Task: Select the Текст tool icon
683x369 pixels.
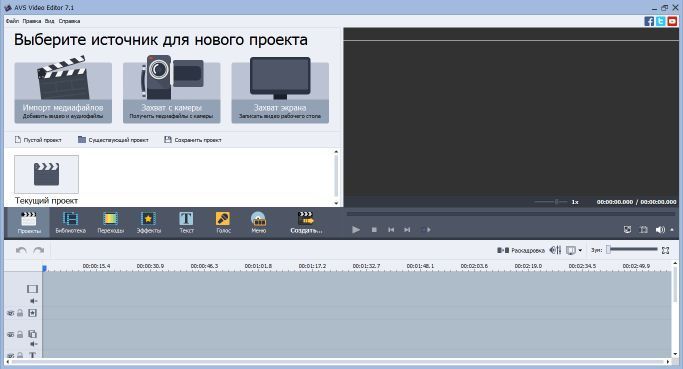Action: point(186,223)
